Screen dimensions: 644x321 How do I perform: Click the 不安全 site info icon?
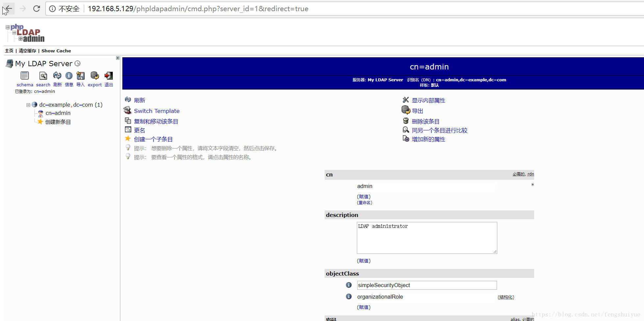(x=52, y=9)
